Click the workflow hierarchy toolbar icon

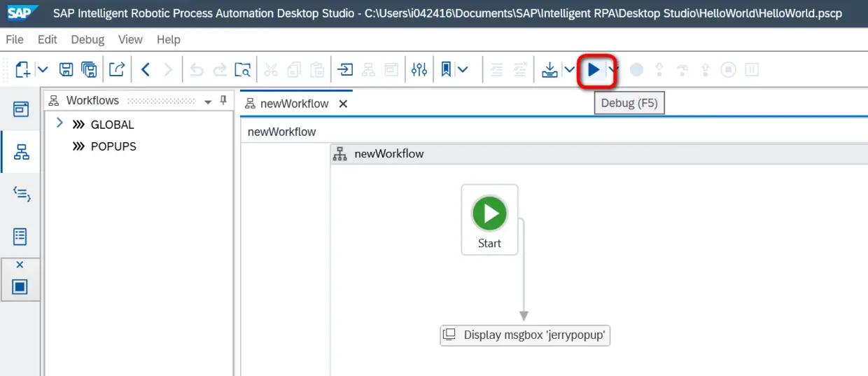[368, 69]
